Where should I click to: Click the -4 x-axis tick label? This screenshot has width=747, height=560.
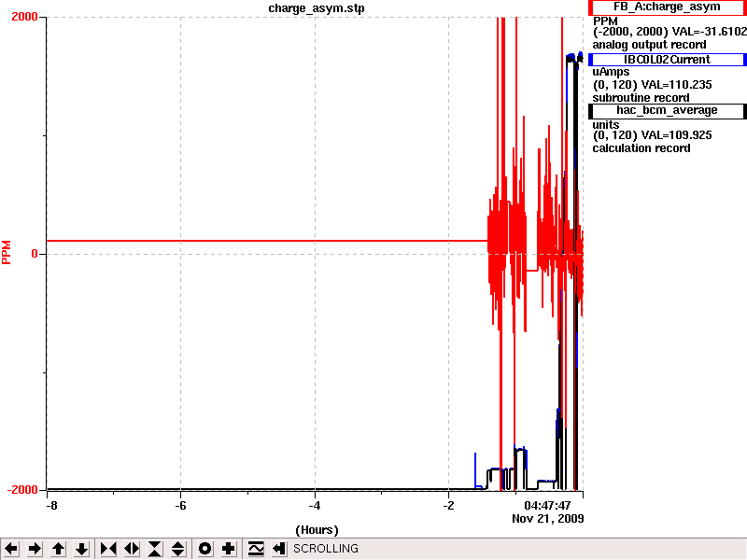(x=315, y=505)
